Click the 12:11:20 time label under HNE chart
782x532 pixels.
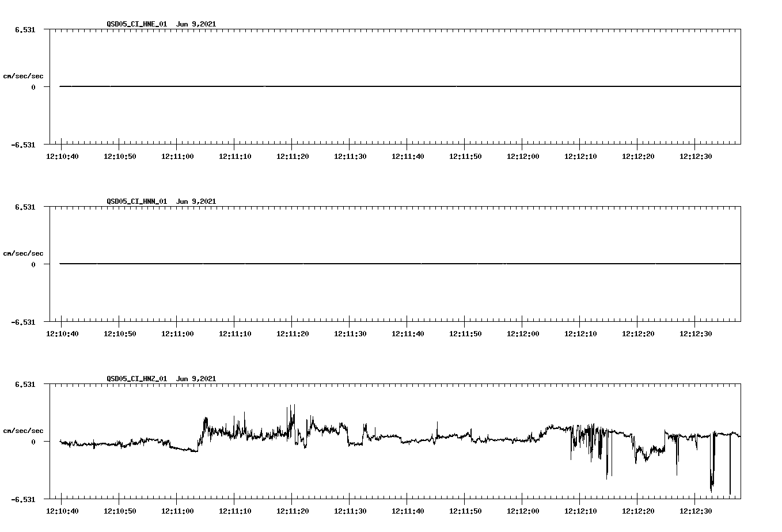coord(293,157)
